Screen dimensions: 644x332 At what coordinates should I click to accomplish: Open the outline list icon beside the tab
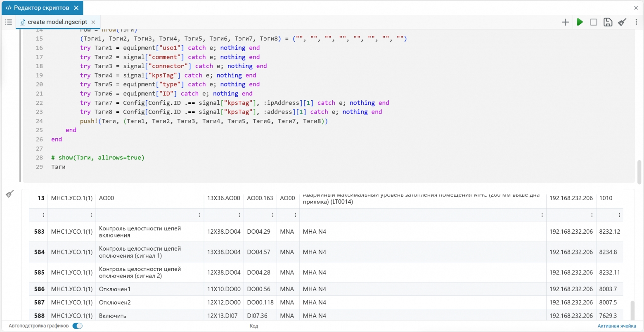[8, 22]
